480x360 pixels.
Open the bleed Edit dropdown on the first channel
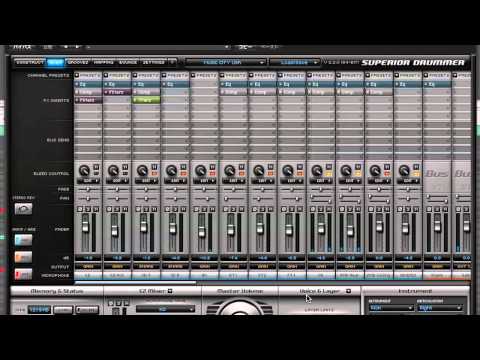click(x=88, y=181)
